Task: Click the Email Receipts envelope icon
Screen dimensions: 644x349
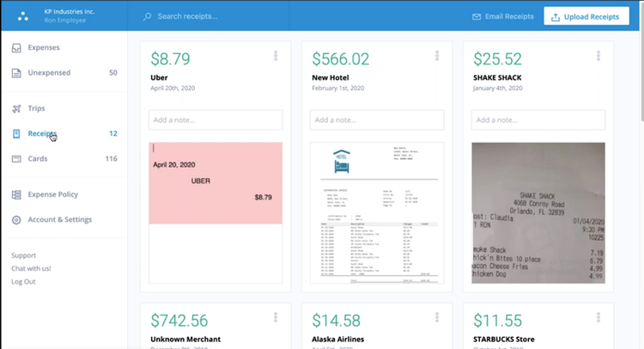Action: [477, 17]
